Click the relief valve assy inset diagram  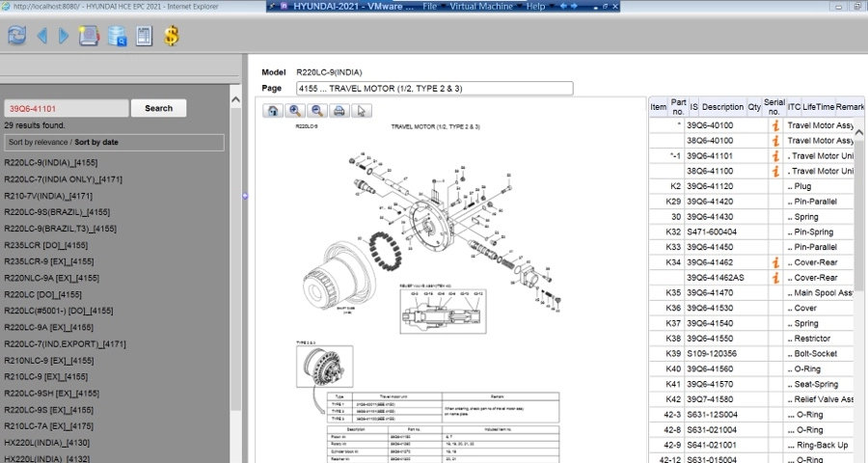[443, 312]
